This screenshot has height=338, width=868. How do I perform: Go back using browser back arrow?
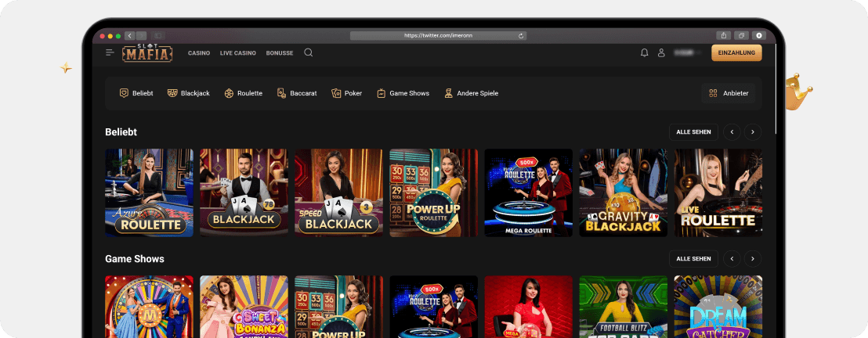(129, 36)
